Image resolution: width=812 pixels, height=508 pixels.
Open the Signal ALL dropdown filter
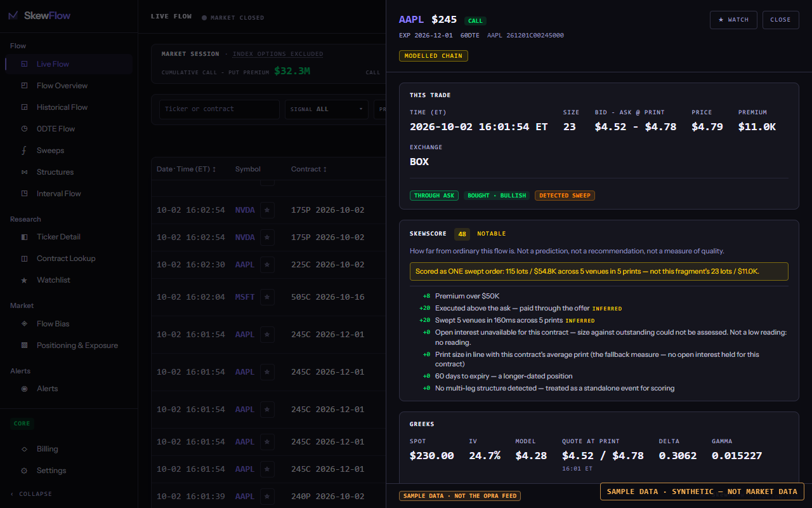pyautogui.click(x=327, y=109)
